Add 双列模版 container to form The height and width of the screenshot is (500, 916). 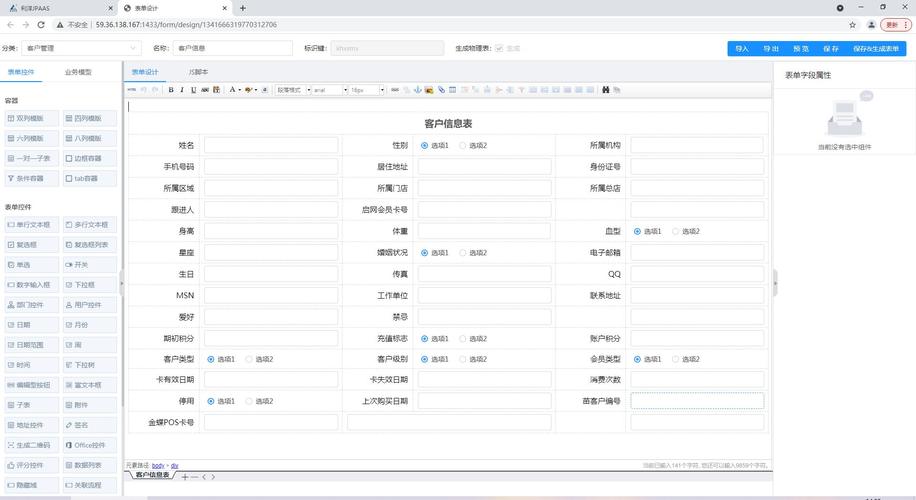(x=32, y=118)
